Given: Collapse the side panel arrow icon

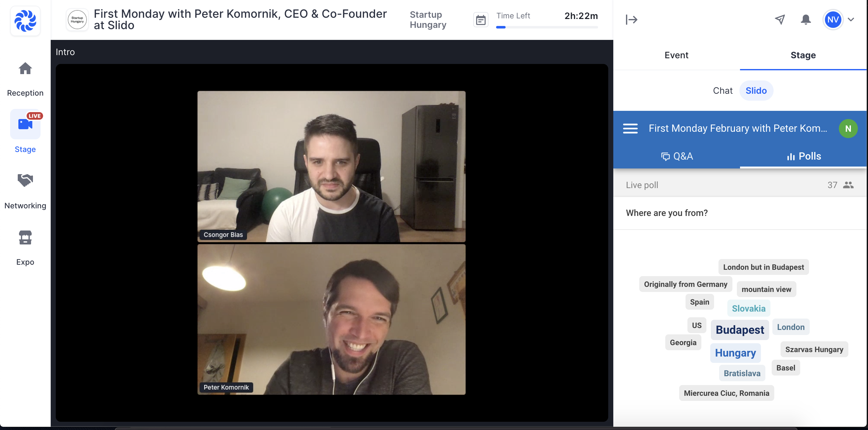Looking at the screenshot, I should (x=631, y=20).
